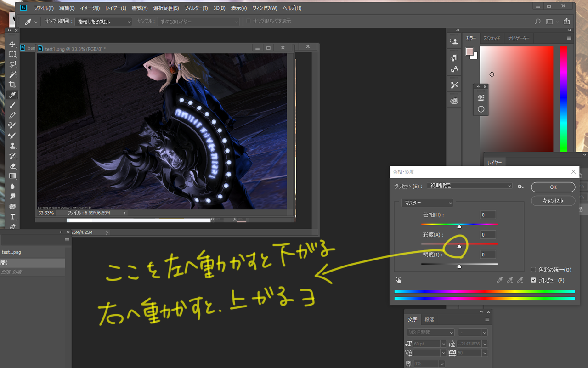
Task: Click the 明度 lightness slider handle
Action: pos(459,266)
